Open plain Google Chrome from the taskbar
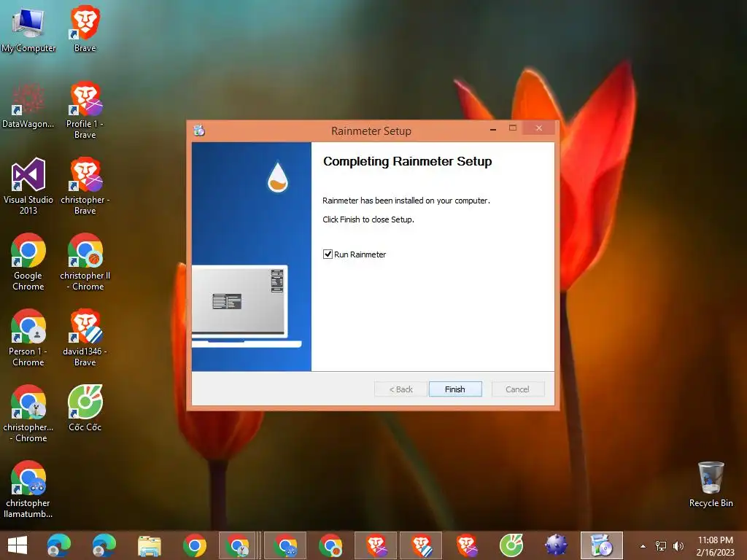This screenshot has width=747, height=560. tap(194, 545)
